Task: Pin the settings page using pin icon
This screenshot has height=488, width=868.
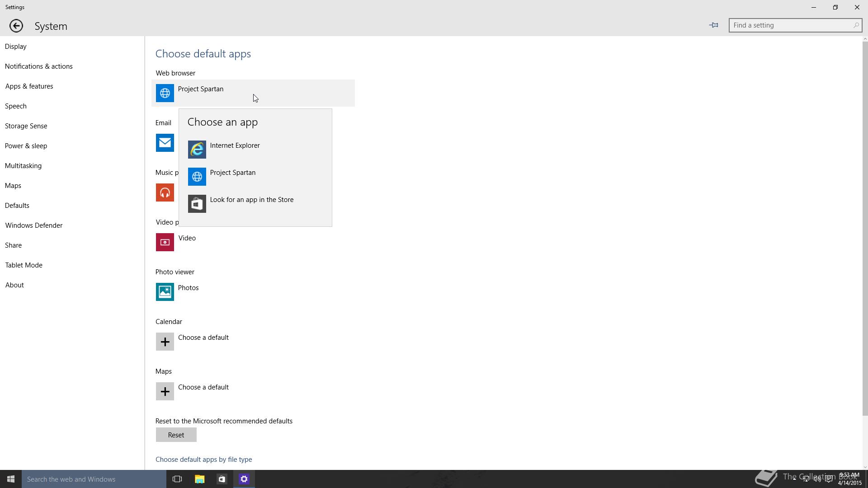Action: point(713,25)
